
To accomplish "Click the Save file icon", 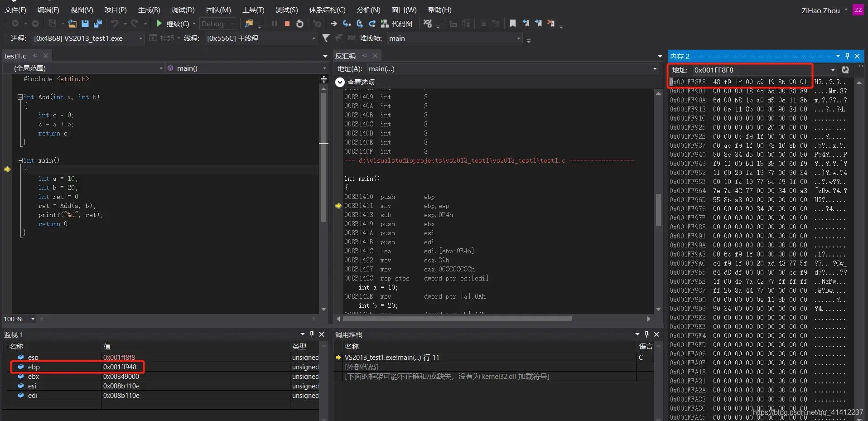I will point(85,24).
